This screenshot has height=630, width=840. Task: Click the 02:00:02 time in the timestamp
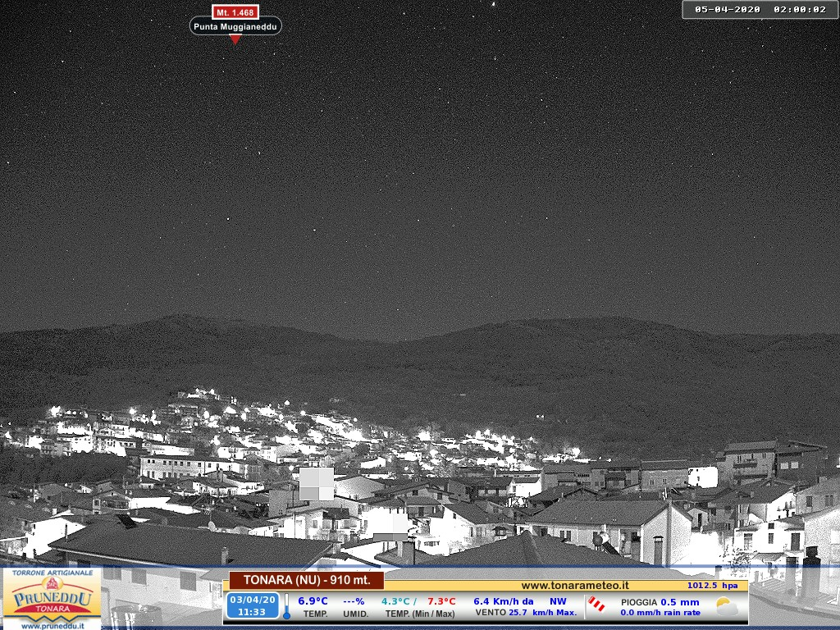(x=800, y=9)
